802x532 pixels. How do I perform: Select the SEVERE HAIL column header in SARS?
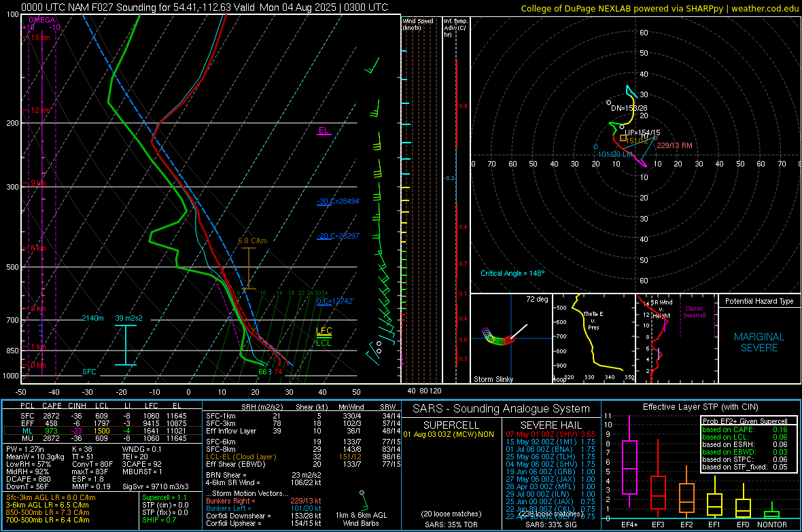(x=551, y=425)
